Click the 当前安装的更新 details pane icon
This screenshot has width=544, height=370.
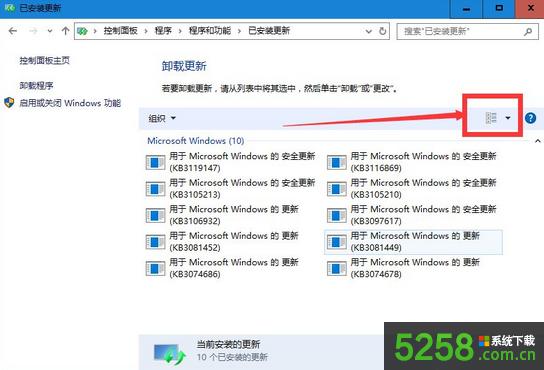[170, 354]
